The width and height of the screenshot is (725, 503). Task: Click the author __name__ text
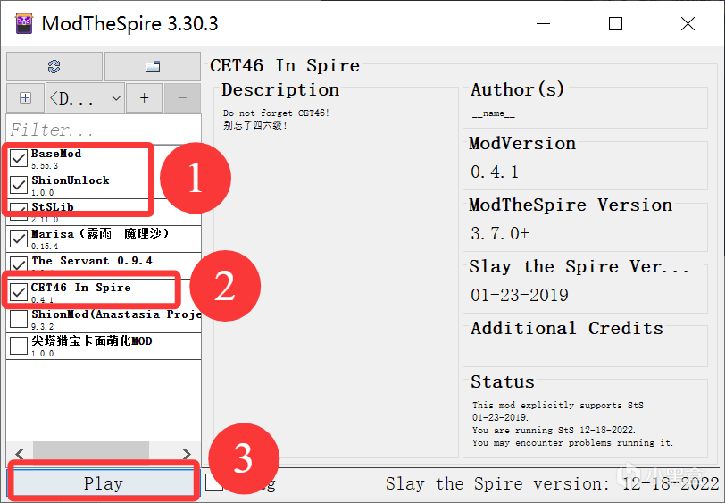tap(493, 114)
